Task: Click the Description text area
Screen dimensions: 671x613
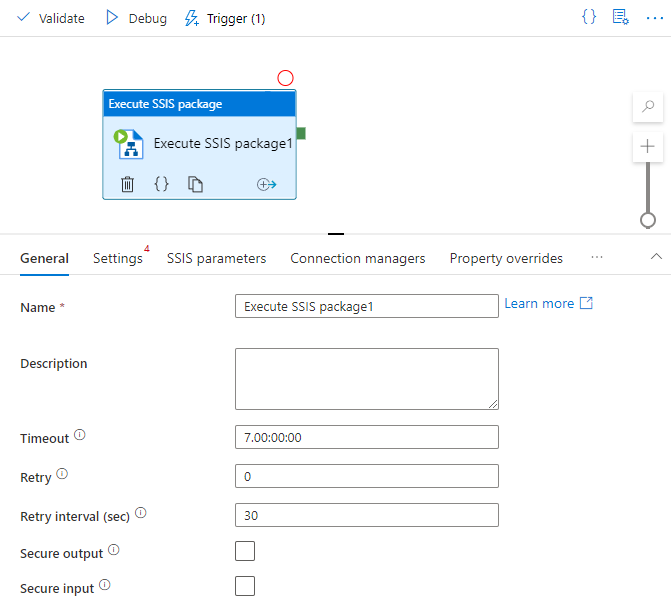Action: 367,379
